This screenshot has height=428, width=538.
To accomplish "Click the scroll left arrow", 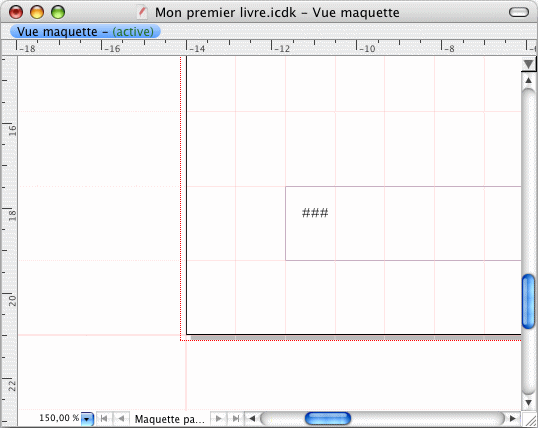I will 252,418.
